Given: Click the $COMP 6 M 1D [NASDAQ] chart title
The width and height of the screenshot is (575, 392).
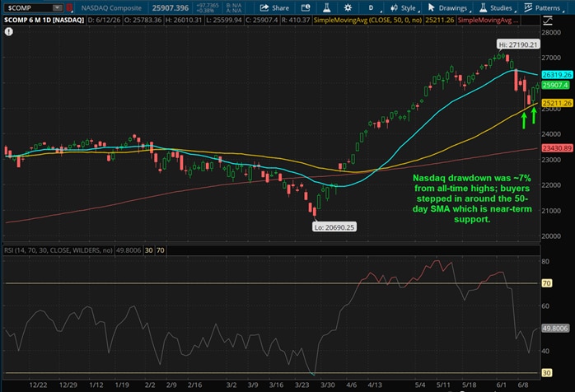Looking at the screenshot, I should click(x=44, y=20).
